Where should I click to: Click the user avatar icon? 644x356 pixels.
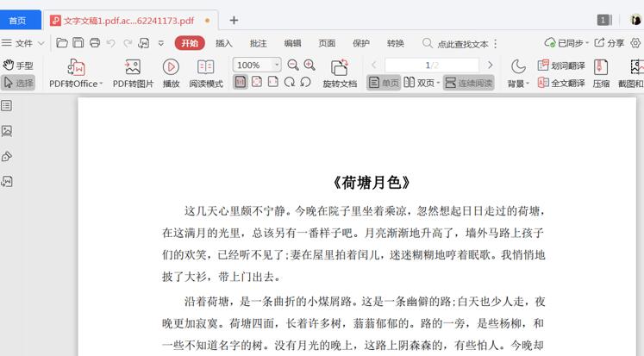coord(636,20)
